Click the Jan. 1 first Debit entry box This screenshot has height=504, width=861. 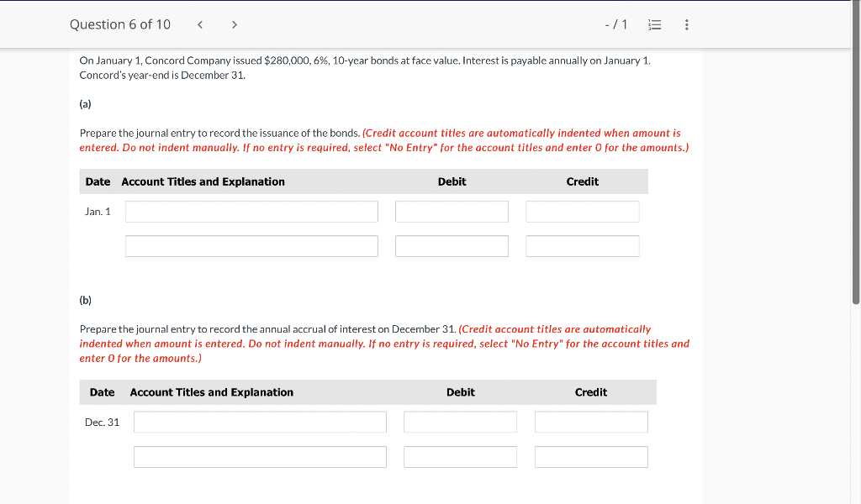452,211
